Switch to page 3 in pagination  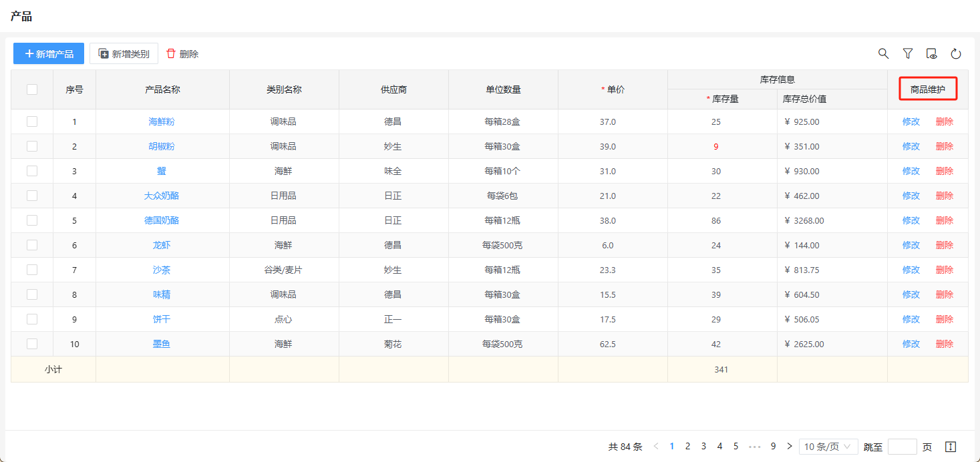coord(703,447)
